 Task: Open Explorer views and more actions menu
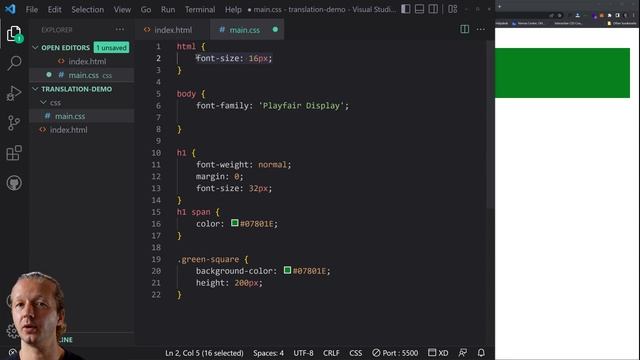click(120, 29)
